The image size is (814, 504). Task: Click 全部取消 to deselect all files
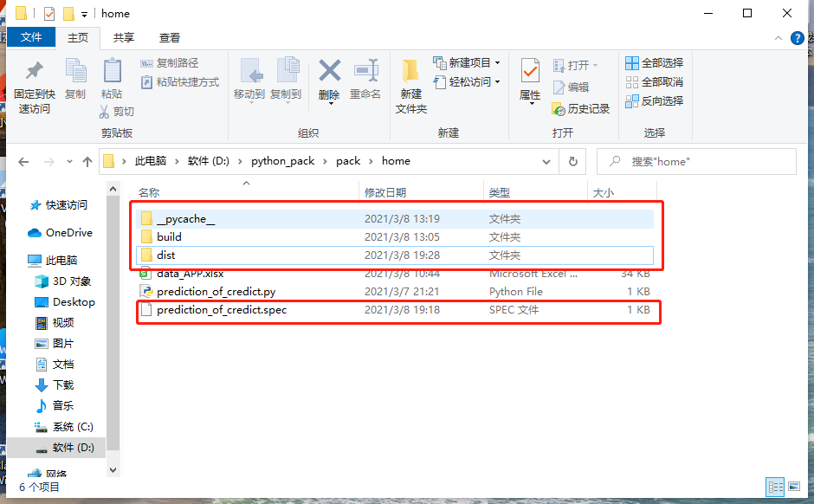653,81
